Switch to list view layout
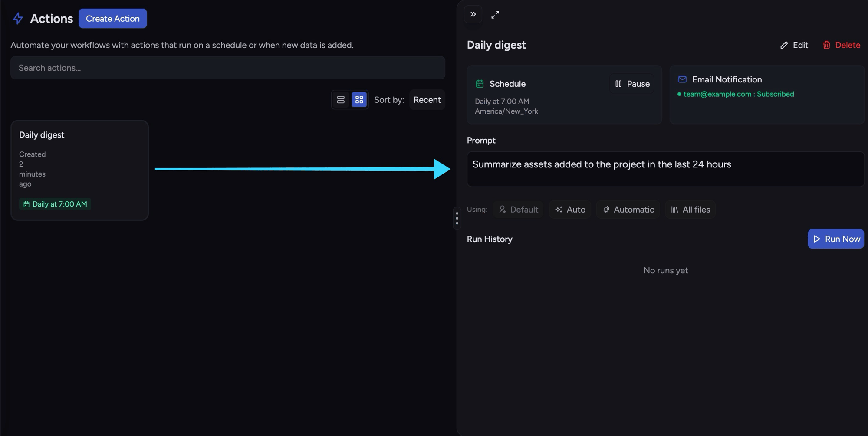This screenshot has width=868, height=436. coord(341,100)
